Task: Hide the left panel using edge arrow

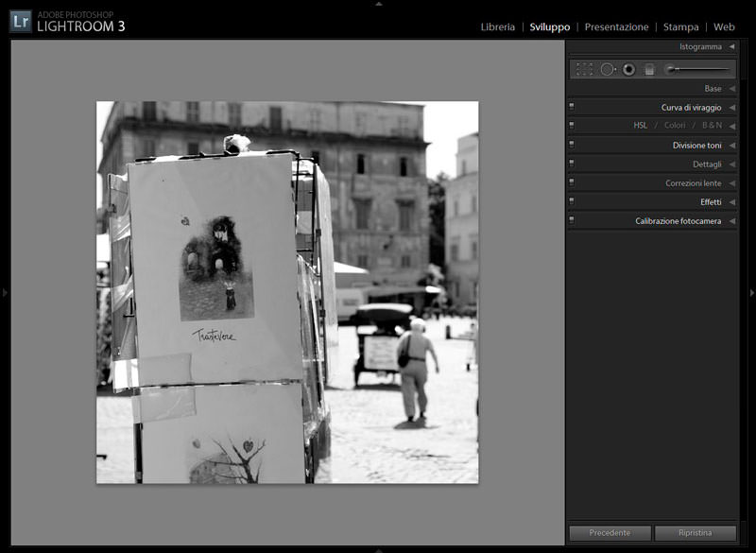Action: pyautogui.click(x=5, y=293)
